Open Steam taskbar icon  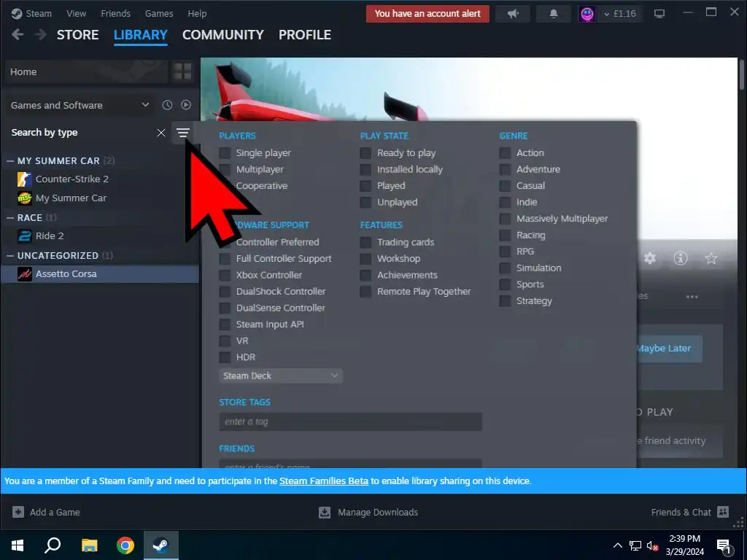(x=161, y=545)
